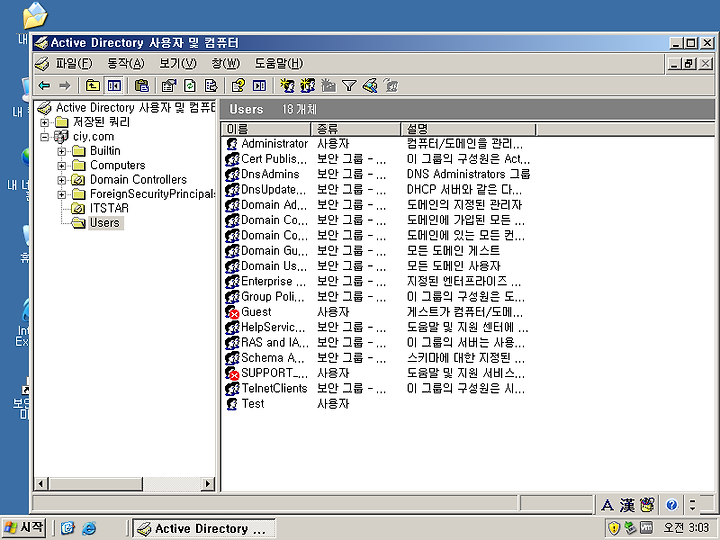The image size is (720, 540).
Task: Sort by the 이름 column header
Action: coord(266,129)
